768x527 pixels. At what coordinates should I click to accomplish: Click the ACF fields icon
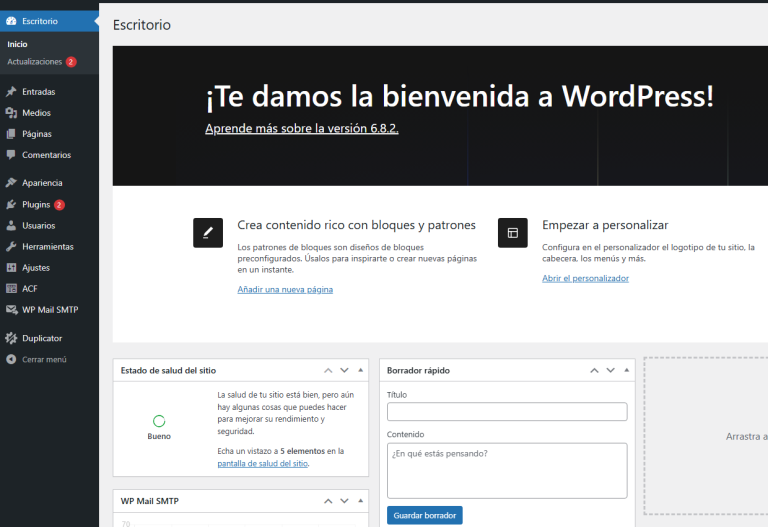click(11, 288)
